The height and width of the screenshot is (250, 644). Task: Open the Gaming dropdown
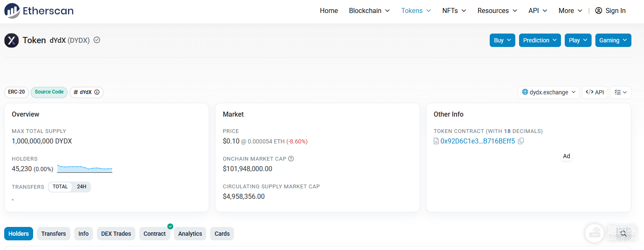[613, 40]
